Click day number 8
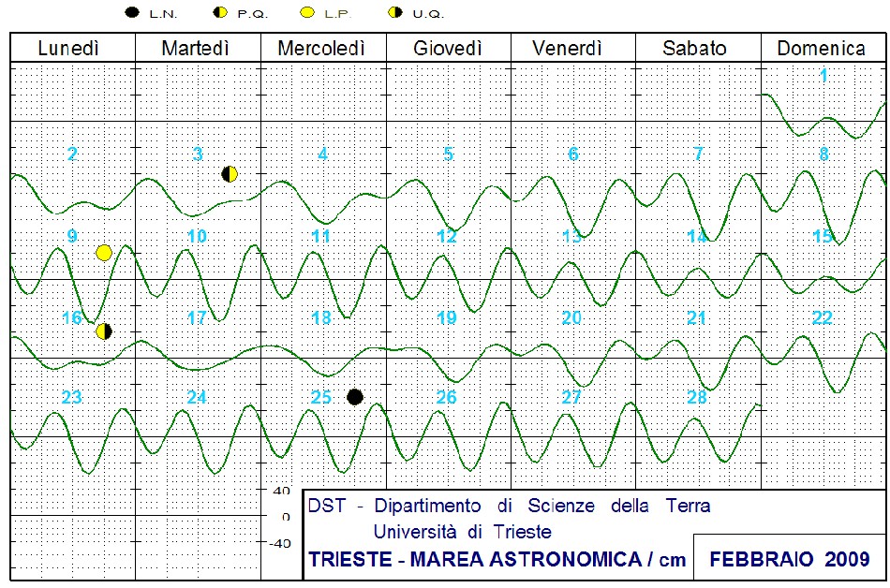 pyautogui.click(x=824, y=154)
